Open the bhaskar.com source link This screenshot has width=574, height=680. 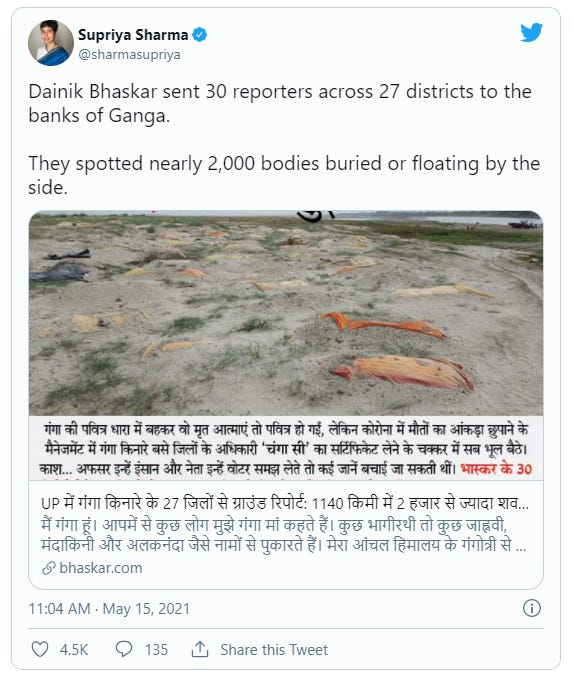tap(101, 568)
